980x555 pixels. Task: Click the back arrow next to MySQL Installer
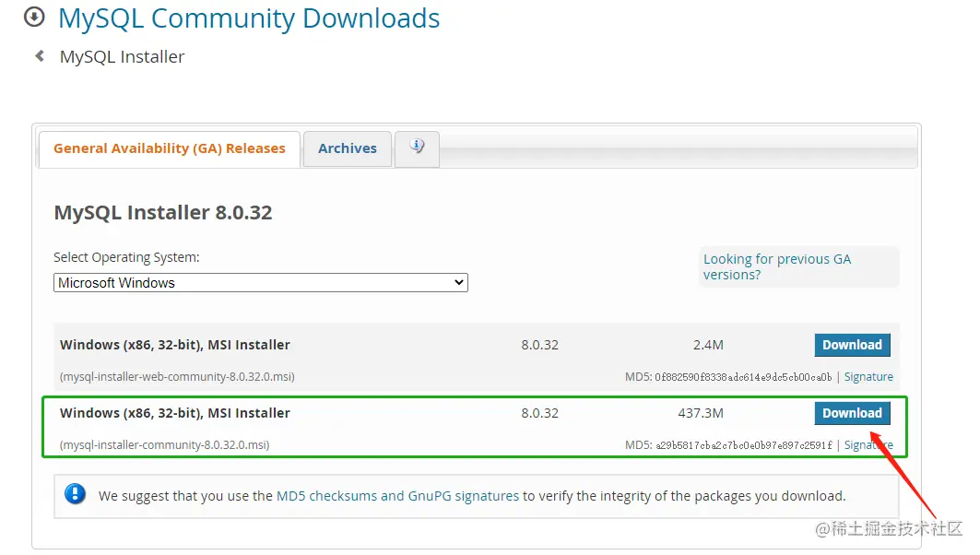pos(40,56)
